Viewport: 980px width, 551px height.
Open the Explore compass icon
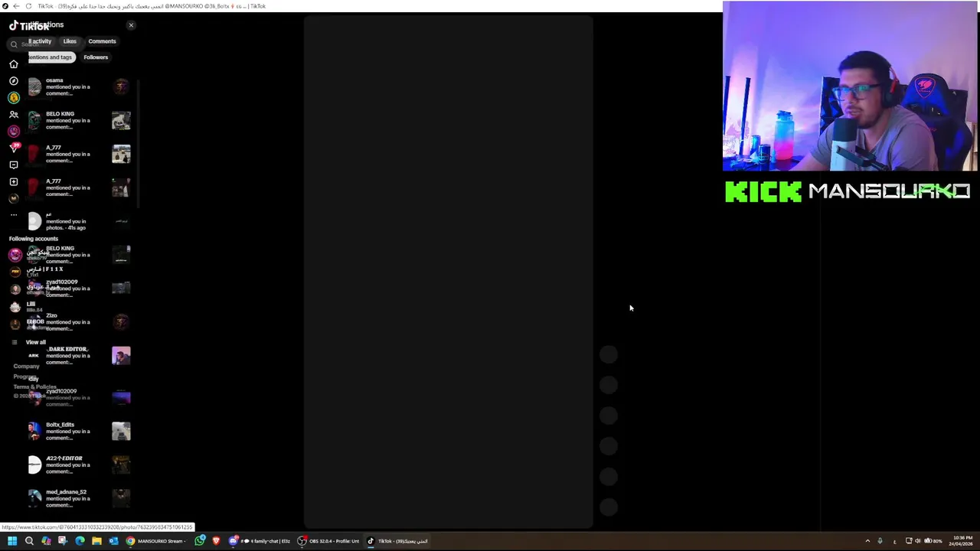[x=13, y=80]
